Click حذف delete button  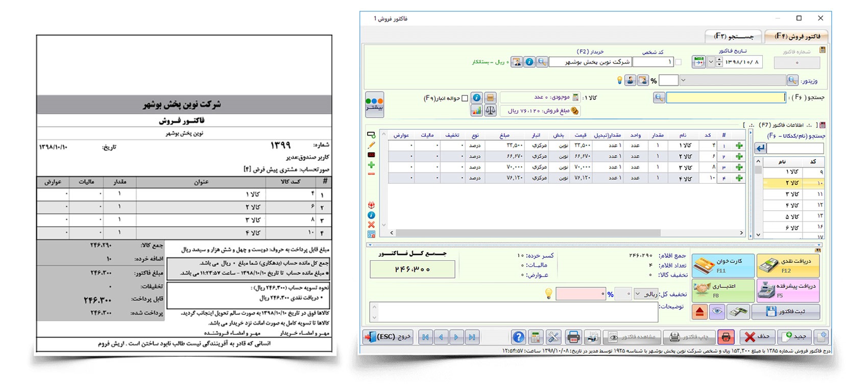coord(757,337)
